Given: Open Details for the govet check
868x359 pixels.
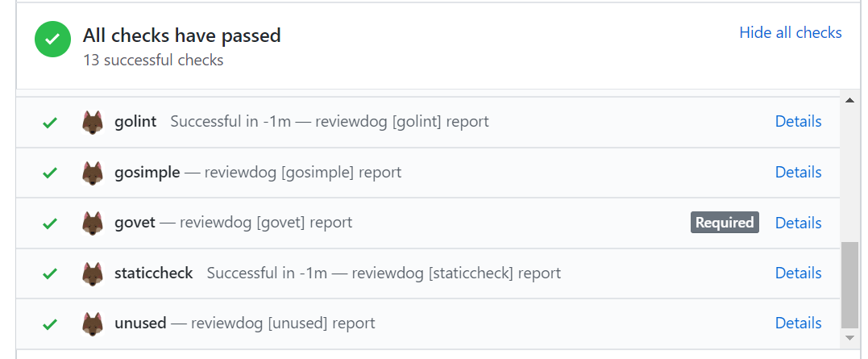Looking at the screenshot, I should tap(798, 223).
